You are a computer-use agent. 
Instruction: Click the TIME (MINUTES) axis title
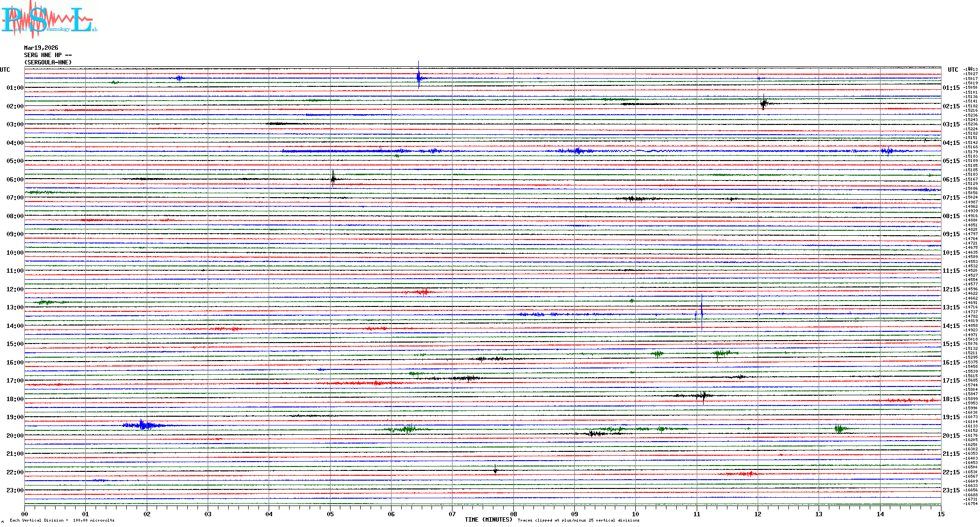coord(488,520)
